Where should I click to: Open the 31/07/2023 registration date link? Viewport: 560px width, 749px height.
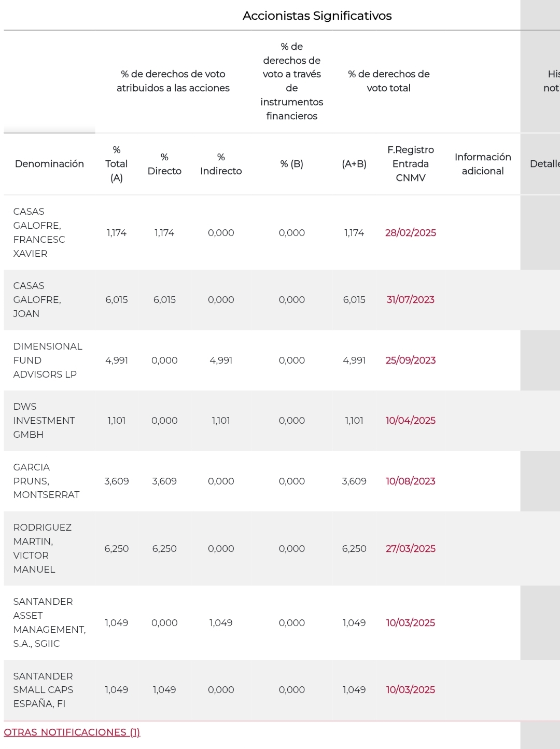[x=410, y=300]
